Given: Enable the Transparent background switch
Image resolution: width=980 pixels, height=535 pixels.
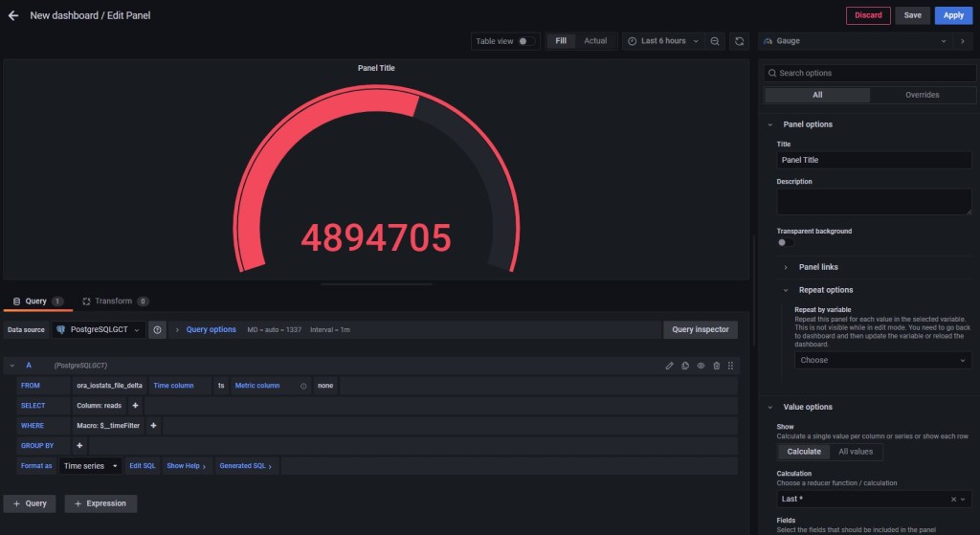Looking at the screenshot, I should coord(785,243).
